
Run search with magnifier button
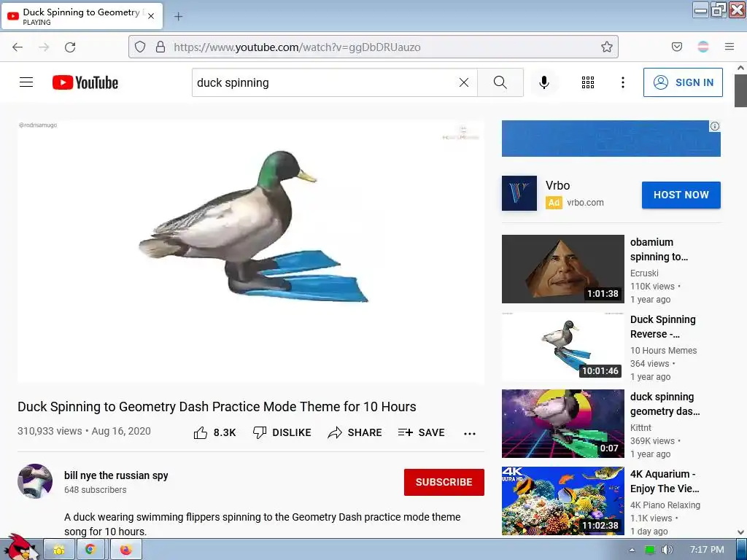500,82
